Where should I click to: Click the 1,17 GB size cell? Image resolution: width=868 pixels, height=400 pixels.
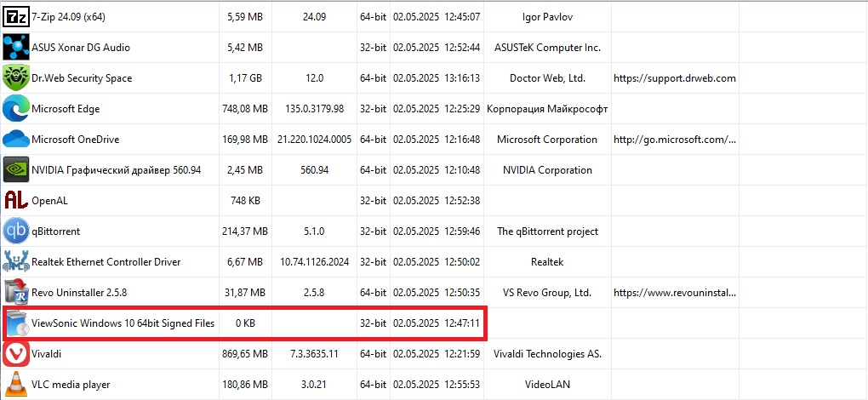pyautogui.click(x=245, y=78)
